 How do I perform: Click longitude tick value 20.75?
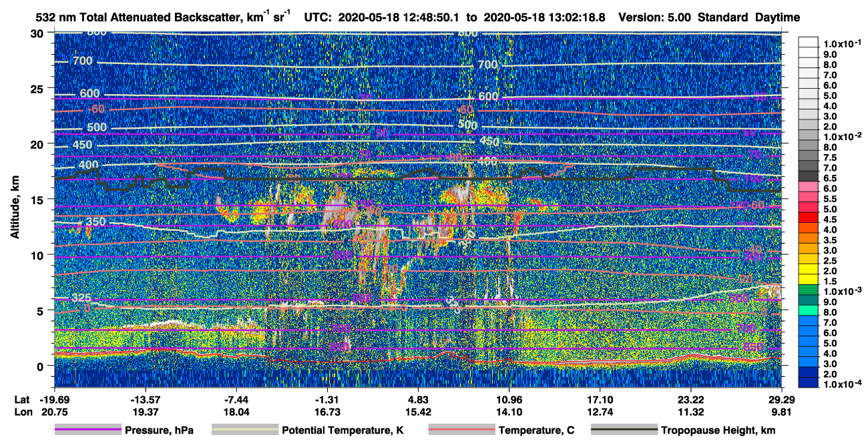(x=55, y=412)
